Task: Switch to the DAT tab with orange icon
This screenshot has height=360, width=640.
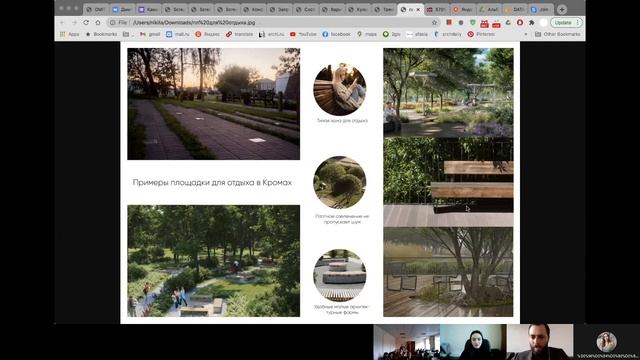Action: tap(514, 9)
